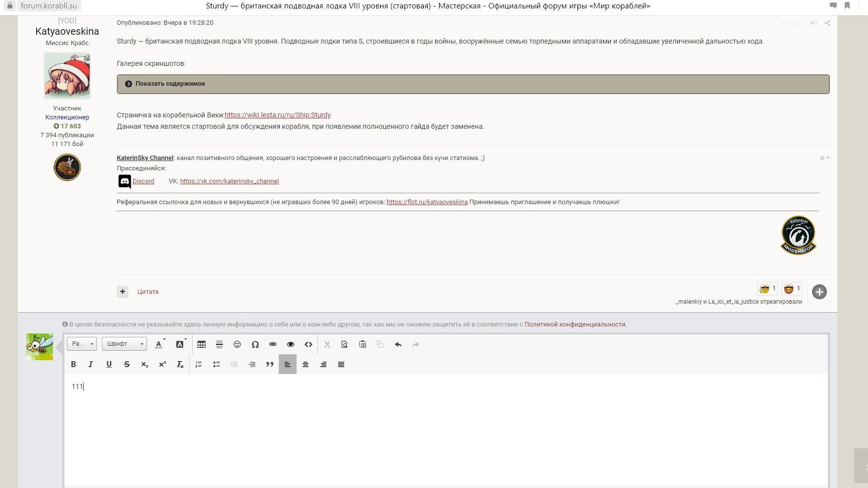This screenshot has height=488, width=868.
Task: Open the KaterinSky Channel link
Action: coord(145,158)
